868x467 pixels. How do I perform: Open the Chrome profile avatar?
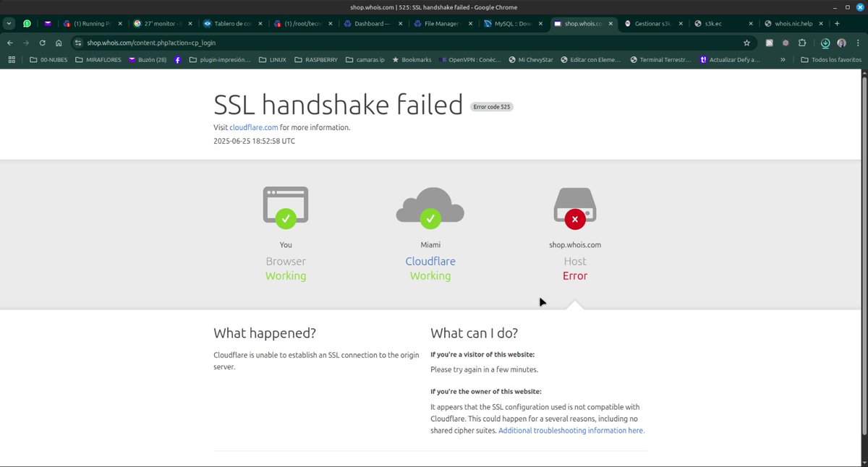841,43
